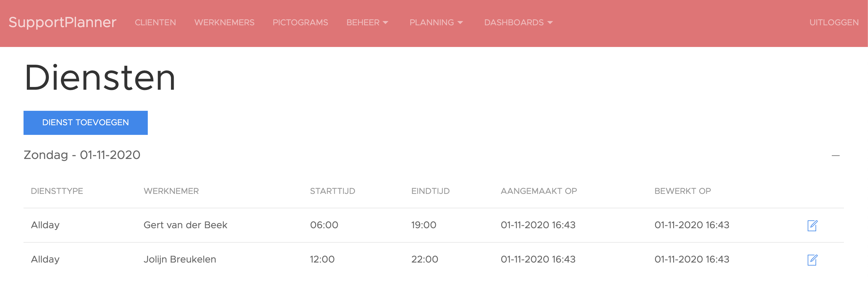
Task: Click the Aangemaakt Op column header
Action: tap(538, 191)
